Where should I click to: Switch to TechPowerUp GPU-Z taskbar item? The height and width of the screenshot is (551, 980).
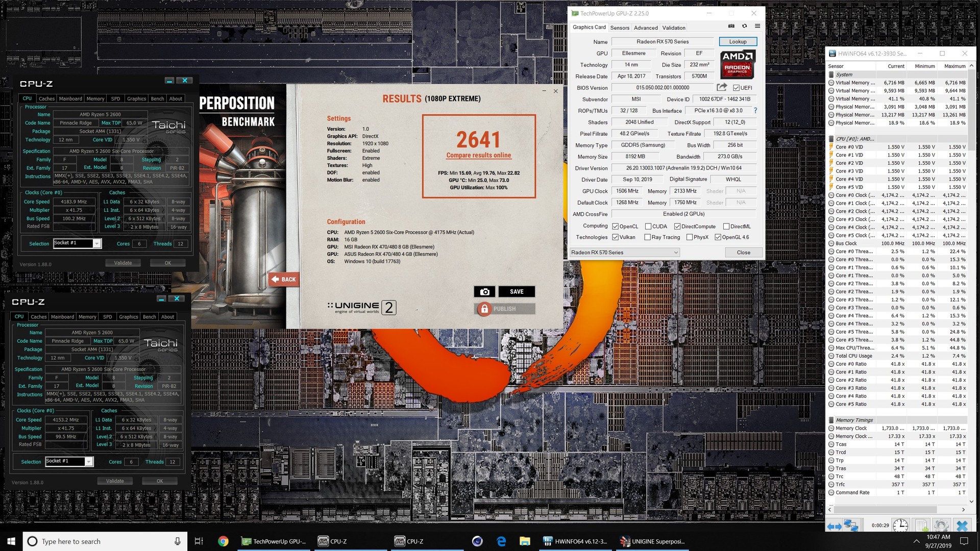coord(274,541)
